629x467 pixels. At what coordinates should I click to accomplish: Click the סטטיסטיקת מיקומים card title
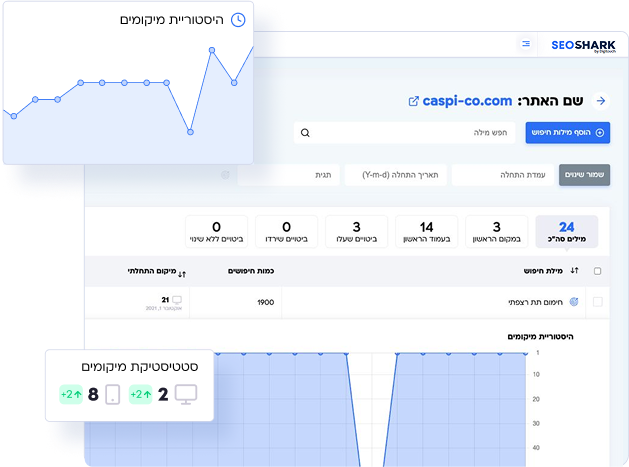click(140, 367)
